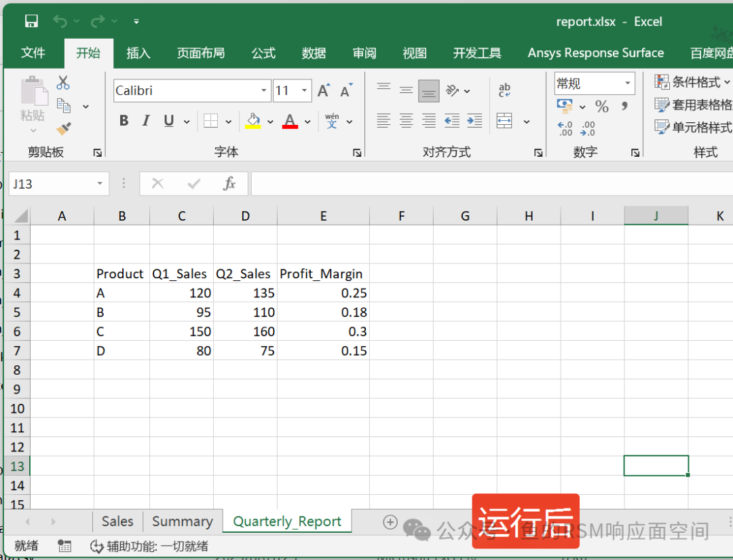
Task: Toggle Italic formatting
Action: tap(146, 121)
